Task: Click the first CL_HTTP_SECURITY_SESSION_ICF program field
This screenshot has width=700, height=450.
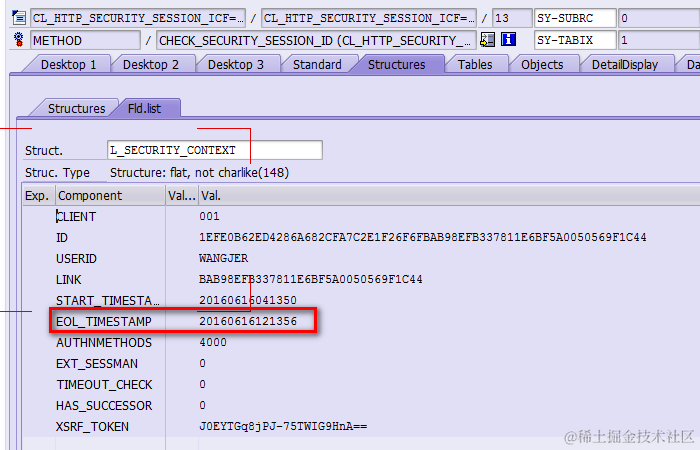Action: 138,18
